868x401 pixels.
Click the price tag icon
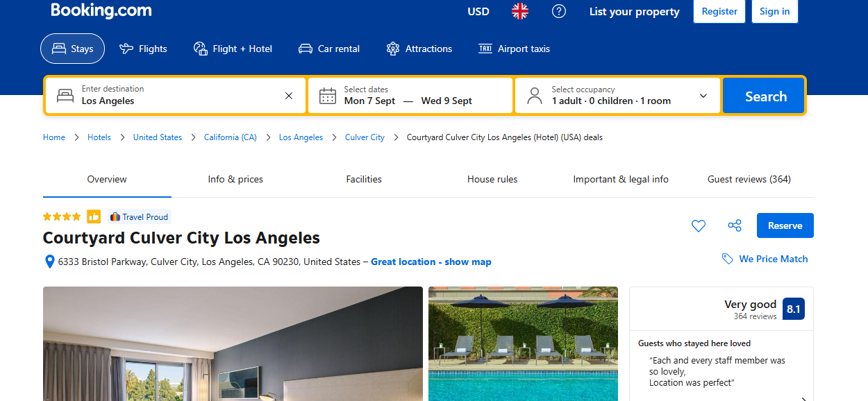[728, 259]
